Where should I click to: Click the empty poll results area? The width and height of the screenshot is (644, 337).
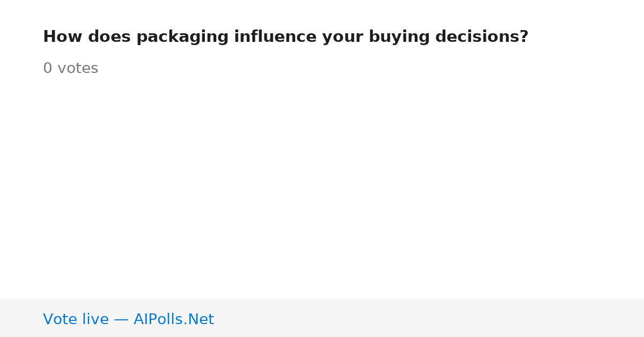coord(322,188)
